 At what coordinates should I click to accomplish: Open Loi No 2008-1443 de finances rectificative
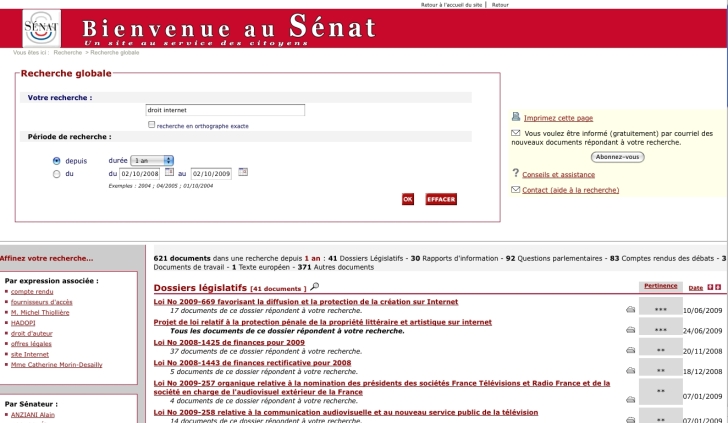(x=253, y=363)
